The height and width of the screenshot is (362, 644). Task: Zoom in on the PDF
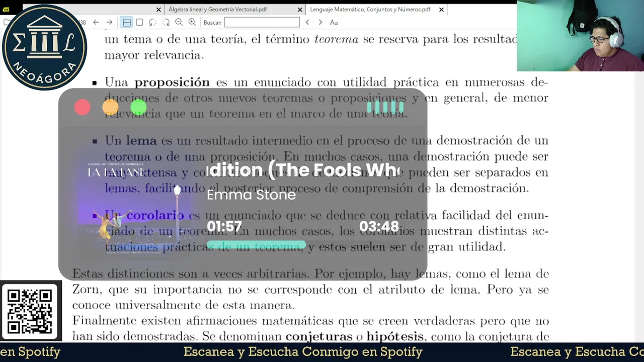[x=192, y=22]
